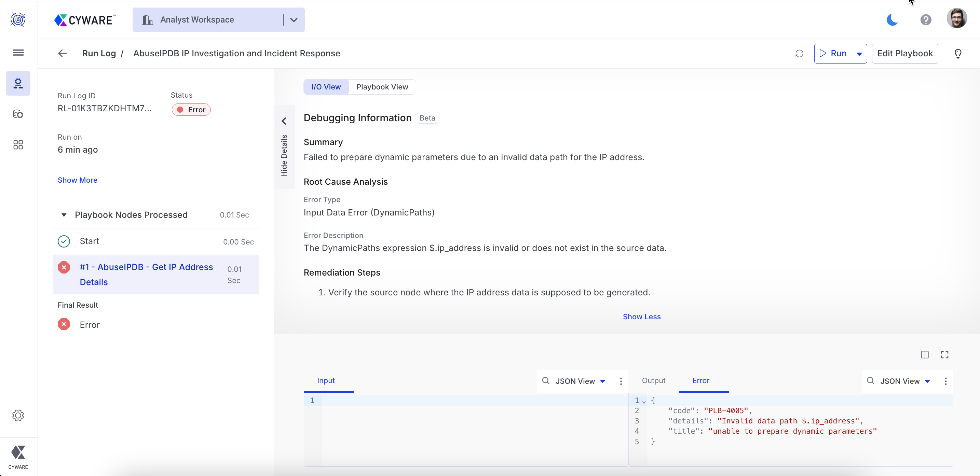Go back using the left arrow
Image resolution: width=980 pixels, height=476 pixels.
tap(63, 54)
